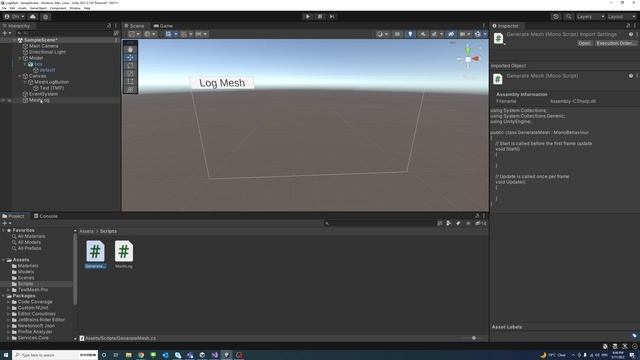This screenshot has height=360, width=640.
Task: Select the Rotate tool in Scene toolbar
Action: click(x=130, y=65)
